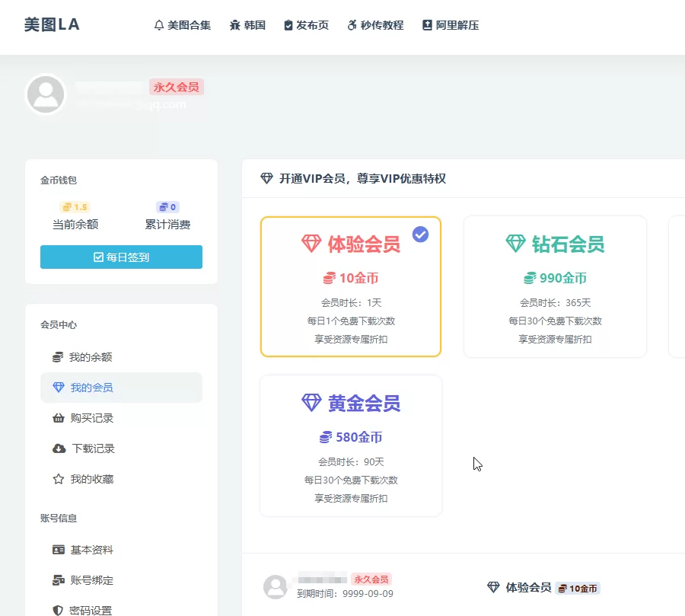Click the 永久会员 badge beside the username

(177, 87)
